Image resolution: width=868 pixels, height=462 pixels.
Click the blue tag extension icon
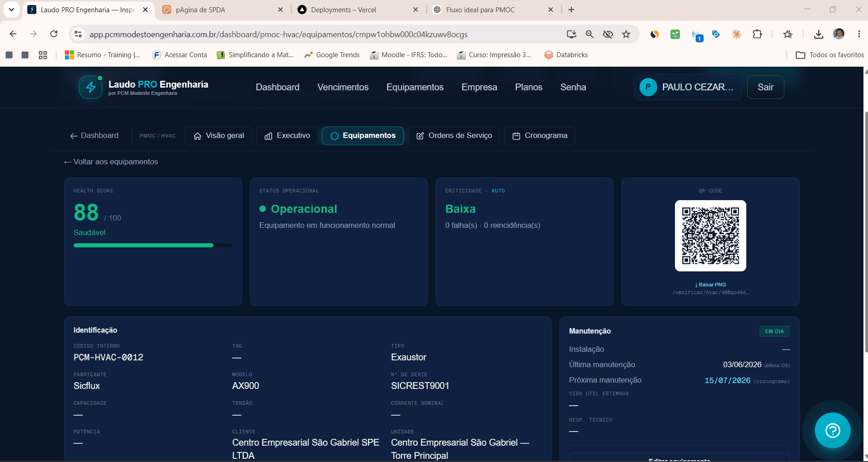(716, 34)
